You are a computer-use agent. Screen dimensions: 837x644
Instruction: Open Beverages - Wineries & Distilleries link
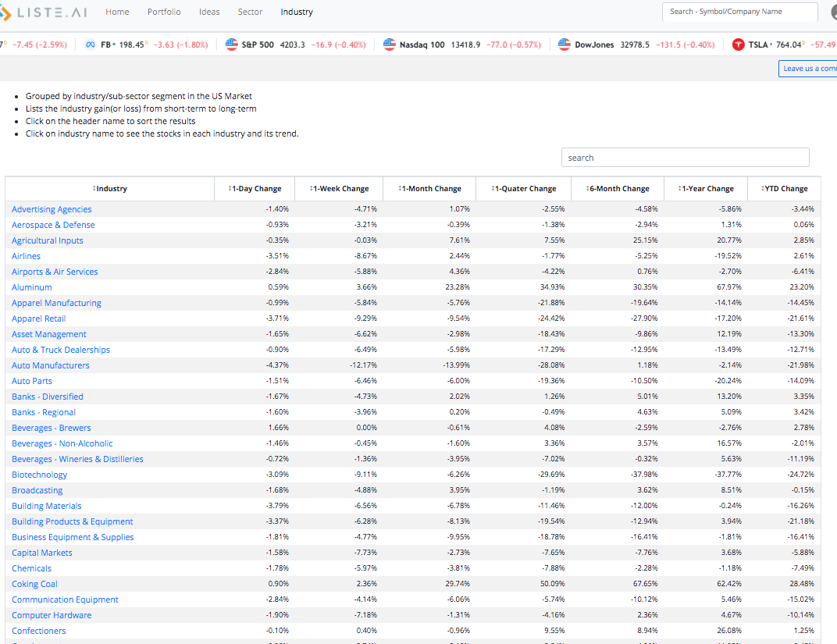click(77, 459)
